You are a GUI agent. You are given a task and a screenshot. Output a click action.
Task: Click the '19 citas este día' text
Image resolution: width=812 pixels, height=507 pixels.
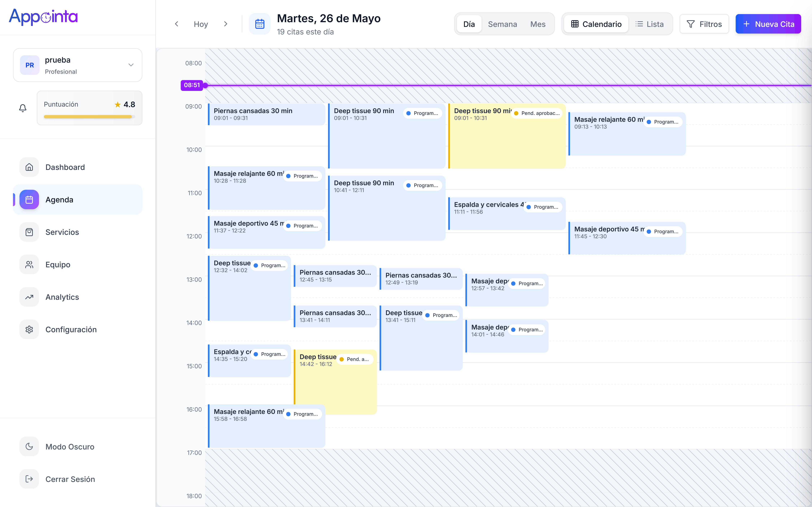pos(305,32)
